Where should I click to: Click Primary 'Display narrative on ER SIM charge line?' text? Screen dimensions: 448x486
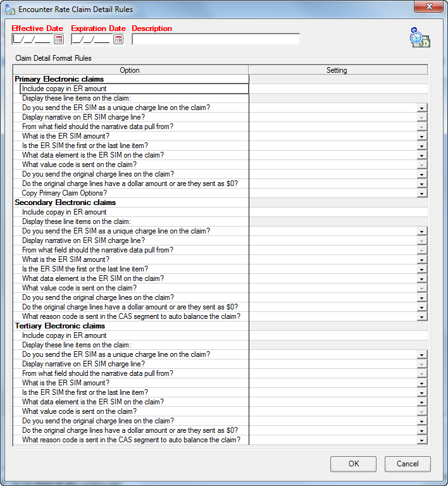click(x=84, y=117)
